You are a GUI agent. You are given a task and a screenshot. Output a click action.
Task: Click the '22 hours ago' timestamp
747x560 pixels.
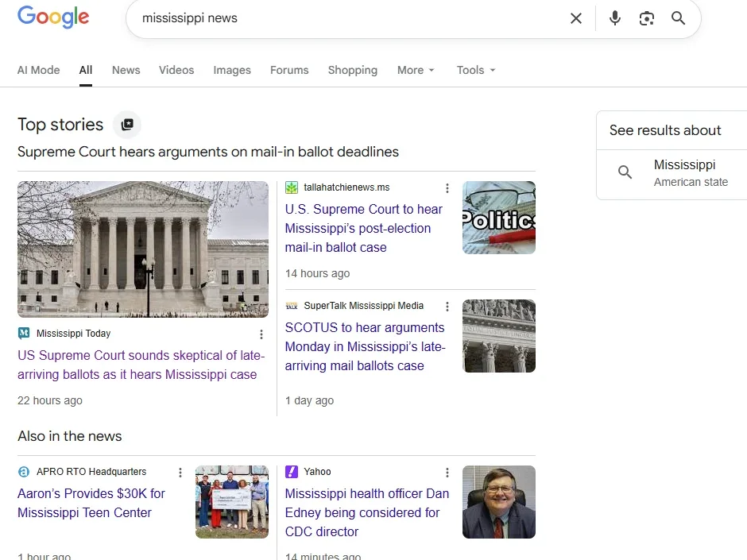click(x=50, y=400)
